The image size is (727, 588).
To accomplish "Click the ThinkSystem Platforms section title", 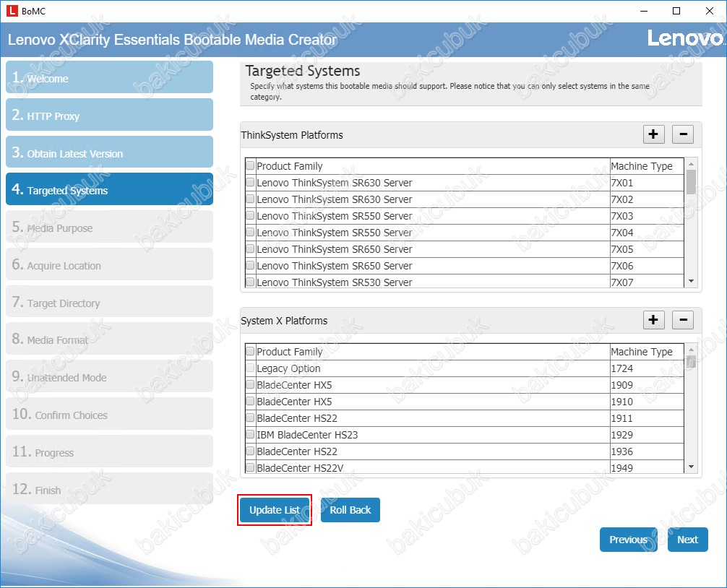I will point(292,135).
